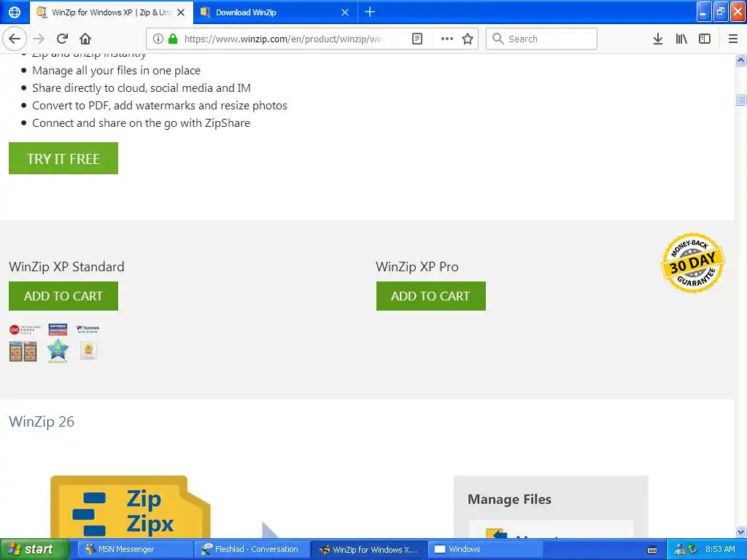Image resolution: width=747 pixels, height=560 pixels.
Task: Toggle reader view in address bar
Action: click(417, 39)
